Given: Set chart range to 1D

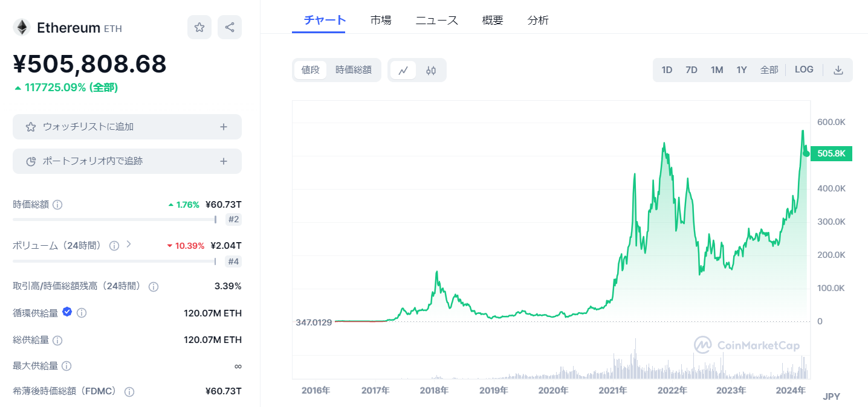Looking at the screenshot, I should [x=667, y=70].
